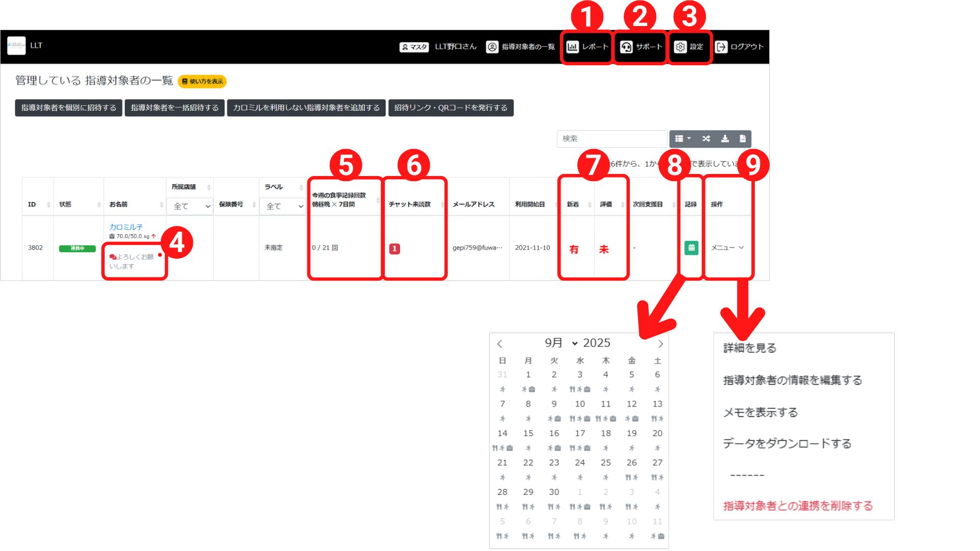Click the email gepi759@fuwa… cell

[477, 247]
